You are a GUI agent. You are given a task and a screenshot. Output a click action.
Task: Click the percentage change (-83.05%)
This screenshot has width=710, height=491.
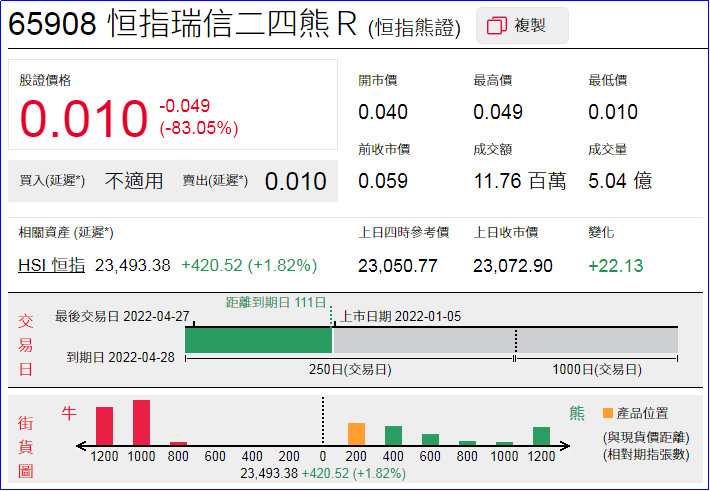click(x=198, y=128)
